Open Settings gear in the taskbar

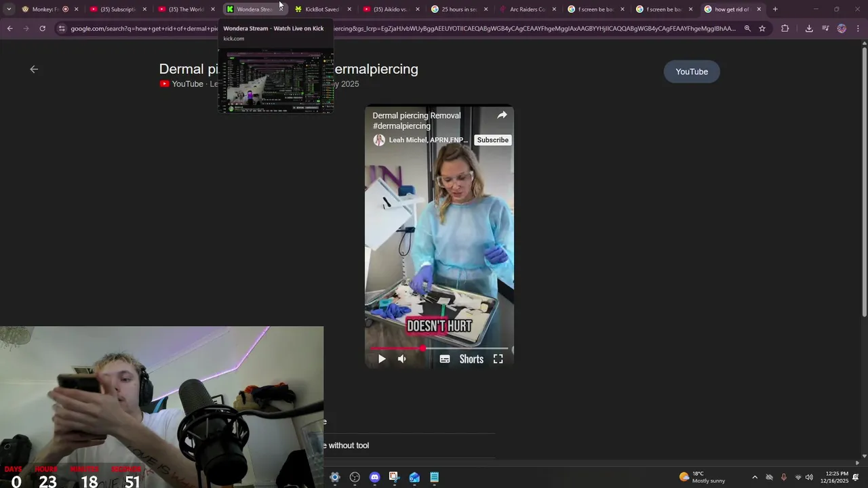pyautogui.click(x=334, y=477)
